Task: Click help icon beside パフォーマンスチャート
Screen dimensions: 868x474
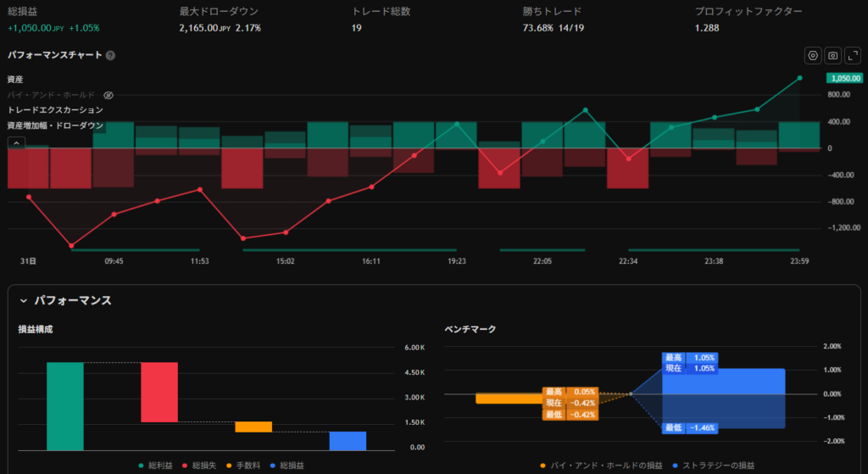Action: 111,55
